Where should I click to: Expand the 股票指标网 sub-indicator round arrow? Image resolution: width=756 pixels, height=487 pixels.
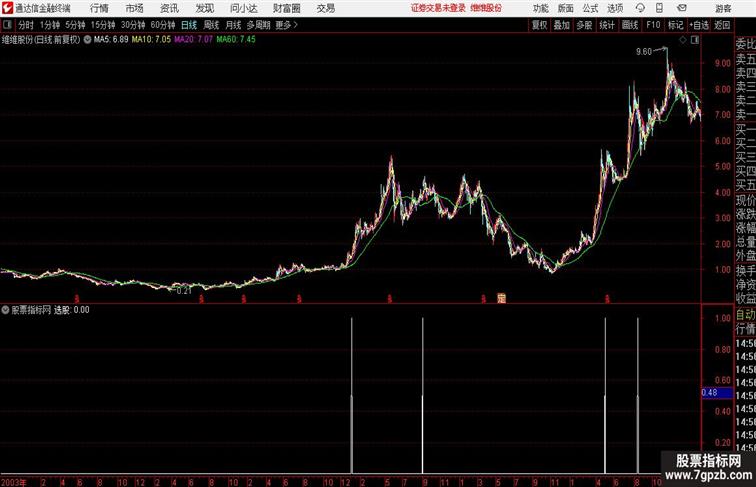[x=5, y=310]
